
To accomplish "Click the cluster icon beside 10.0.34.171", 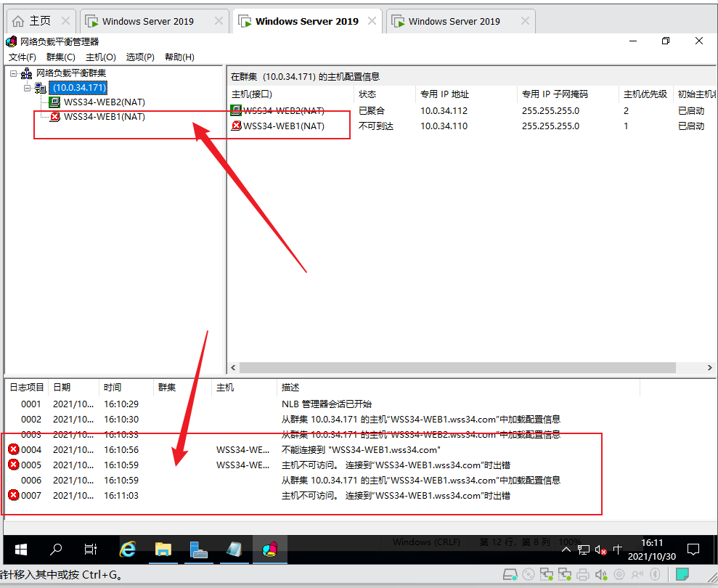I will coord(41,87).
